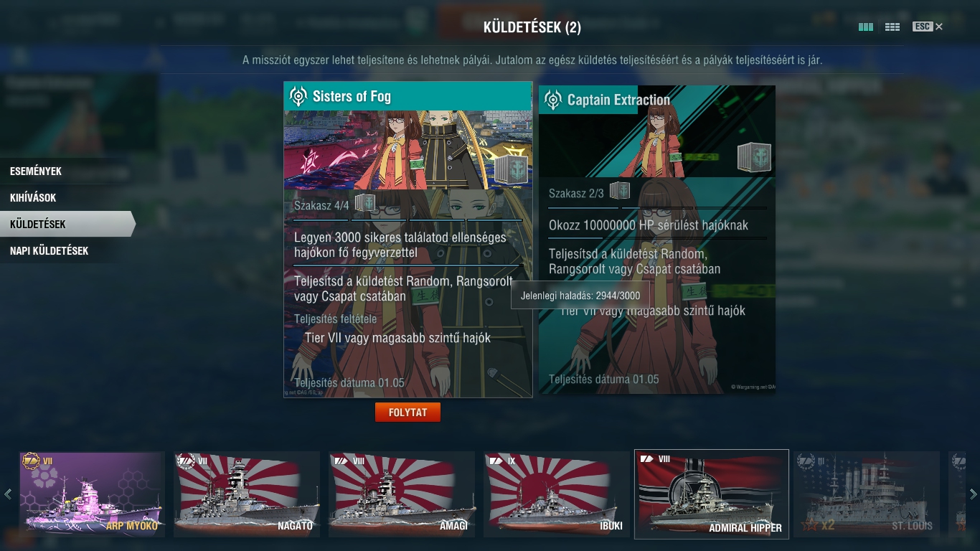Switch to the three-column card view icon
This screenshot has height=551, width=980.
pos(866,27)
